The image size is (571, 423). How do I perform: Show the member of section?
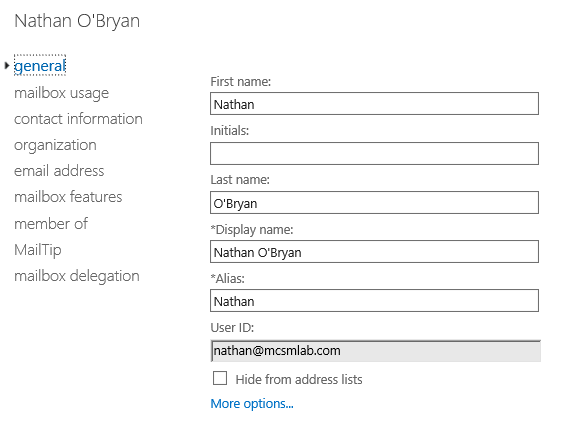[x=51, y=224]
